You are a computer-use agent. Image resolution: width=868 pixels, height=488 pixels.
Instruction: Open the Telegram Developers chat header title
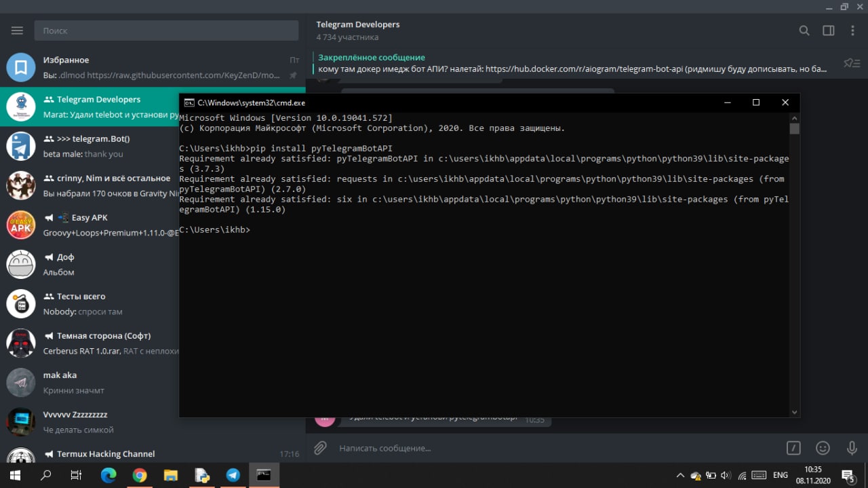[x=358, y=24]
